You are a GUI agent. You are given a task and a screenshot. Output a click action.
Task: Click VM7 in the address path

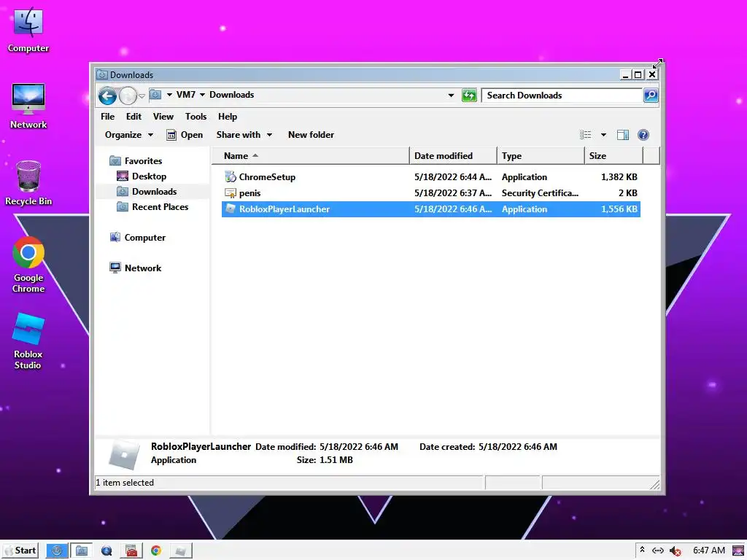coord(186,95)
